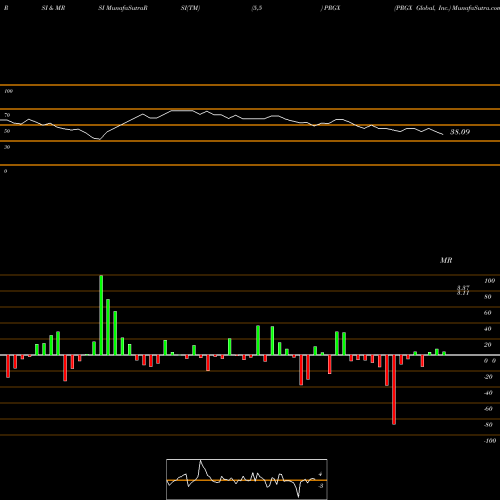Click the longest red MR histogram bar
This screenshot has height=500, width=500.
click(394, 390)
